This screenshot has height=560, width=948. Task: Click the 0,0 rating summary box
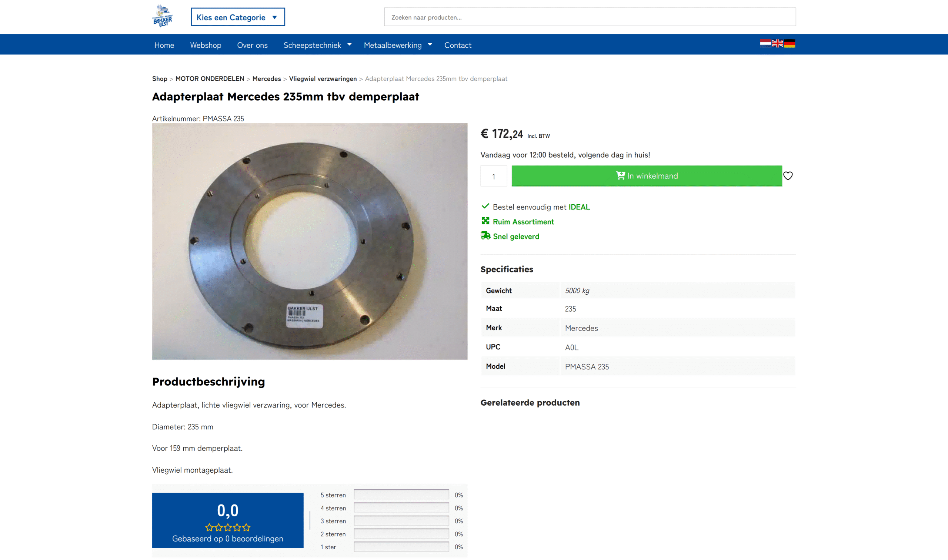(x=228, y=520)
